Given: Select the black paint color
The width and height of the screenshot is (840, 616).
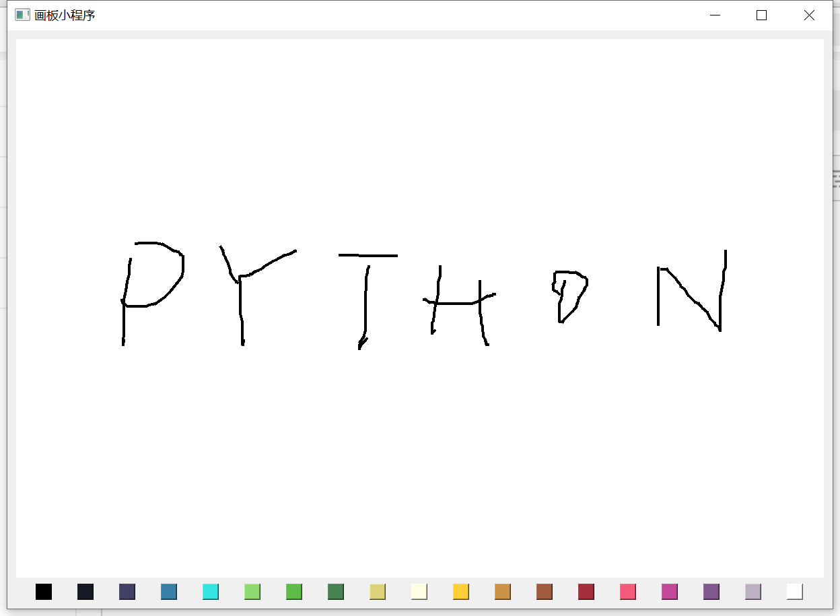Looking at the screenshot, I should (x=44, y=591).
